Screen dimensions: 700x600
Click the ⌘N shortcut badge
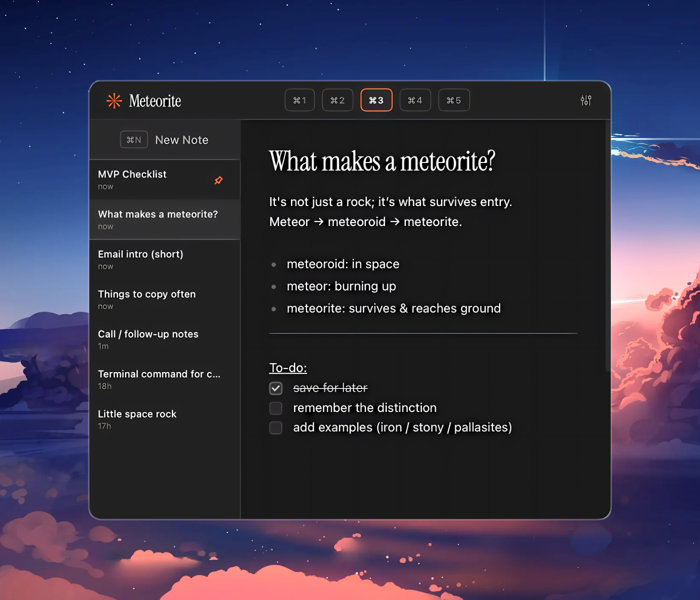[x=133, y=139]
